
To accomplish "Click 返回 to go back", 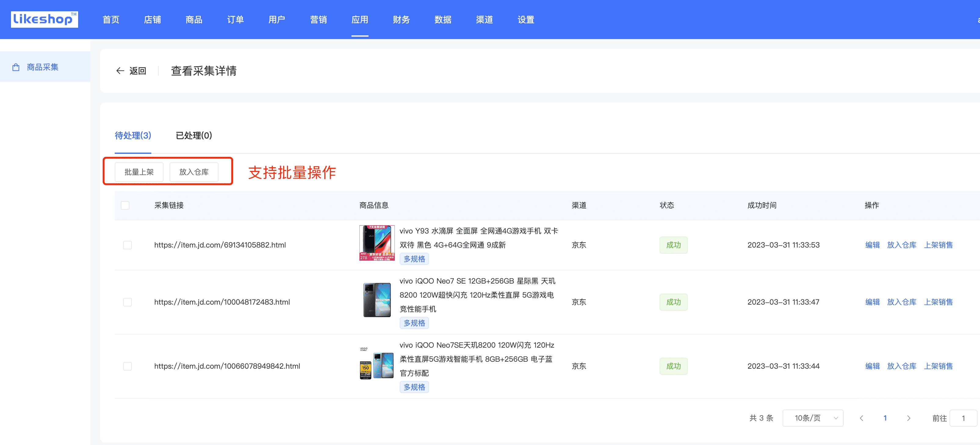I will click(138, 71).
